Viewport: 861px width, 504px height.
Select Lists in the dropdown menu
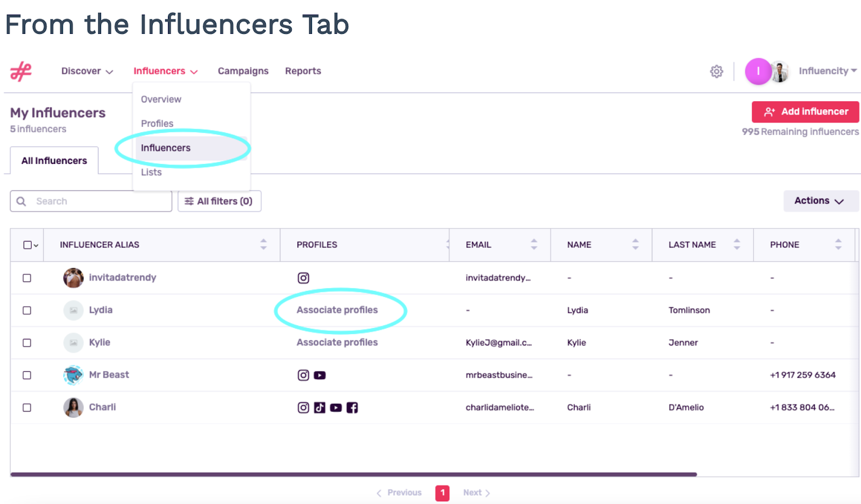point(151,172)
